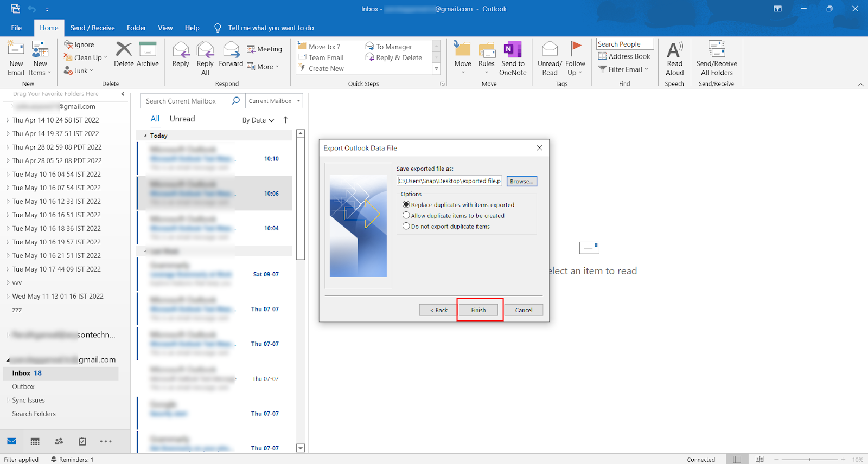
Task: Switch to Reading view in status bar
Action: [759, 459]
